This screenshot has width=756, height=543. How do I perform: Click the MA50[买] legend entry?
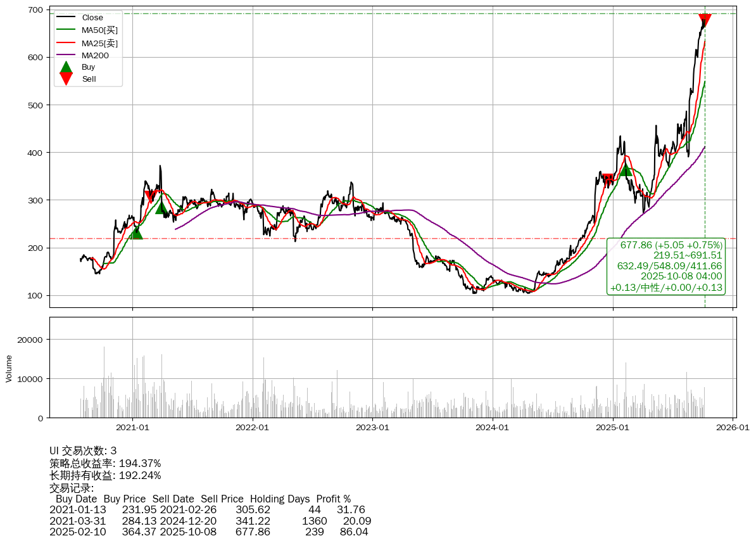point(99,30)
